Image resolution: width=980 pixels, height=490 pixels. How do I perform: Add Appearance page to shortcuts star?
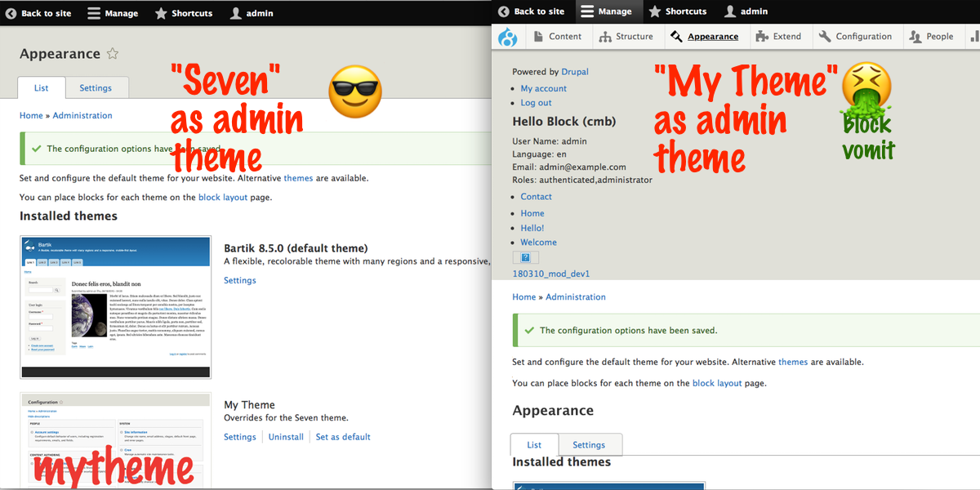point(113,54)
